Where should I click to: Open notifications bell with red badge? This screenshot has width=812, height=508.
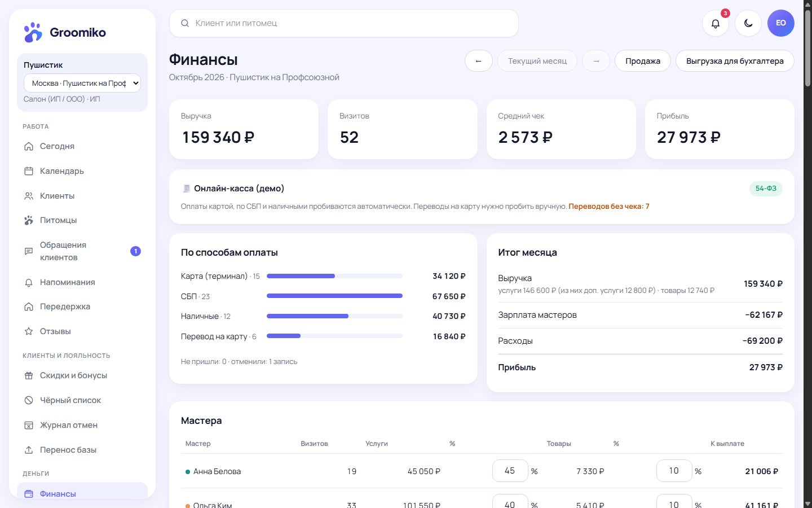coord(716,23)
